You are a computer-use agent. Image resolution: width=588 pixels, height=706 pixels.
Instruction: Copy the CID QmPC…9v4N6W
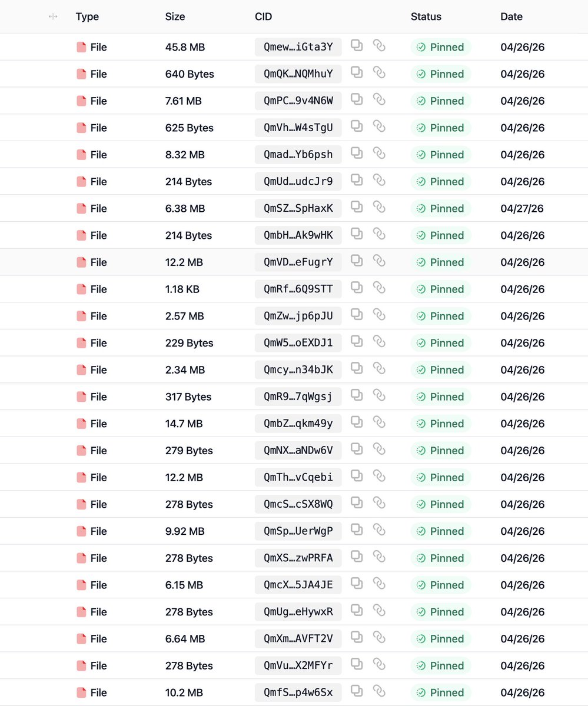click(357, 100)
